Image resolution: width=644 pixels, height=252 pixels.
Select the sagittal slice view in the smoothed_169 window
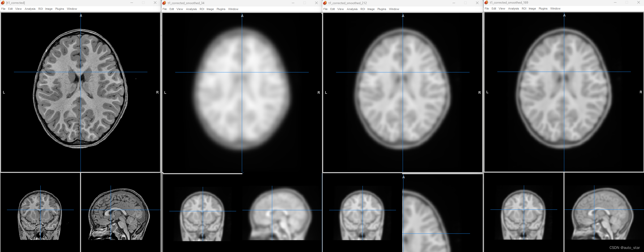click(604, 212)
